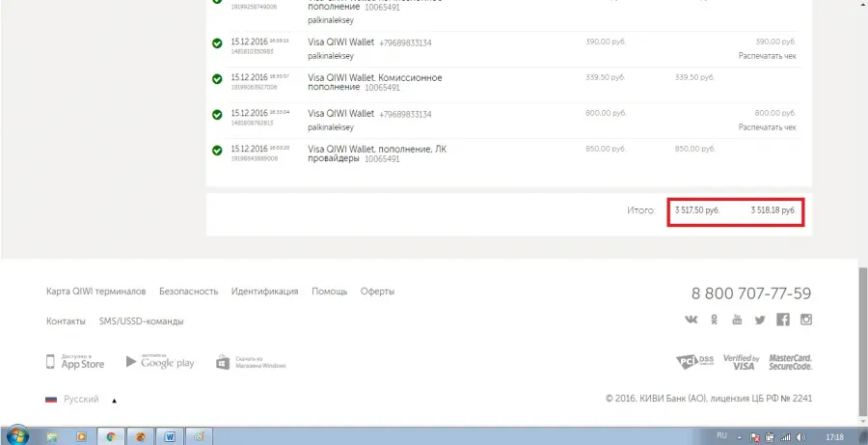This screenshot has height=445, width=868.
Task: Click the App Store download badge
Action: pos(74,362)
